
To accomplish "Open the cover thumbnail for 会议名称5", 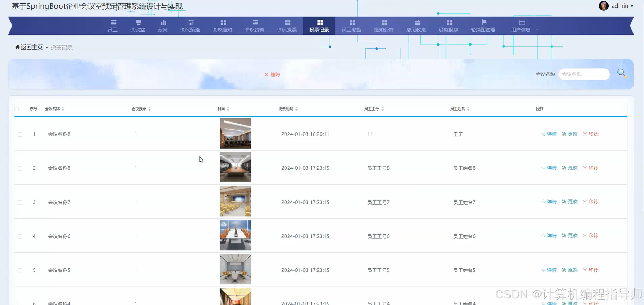I will pyautogui.click(x=236, y=269).
